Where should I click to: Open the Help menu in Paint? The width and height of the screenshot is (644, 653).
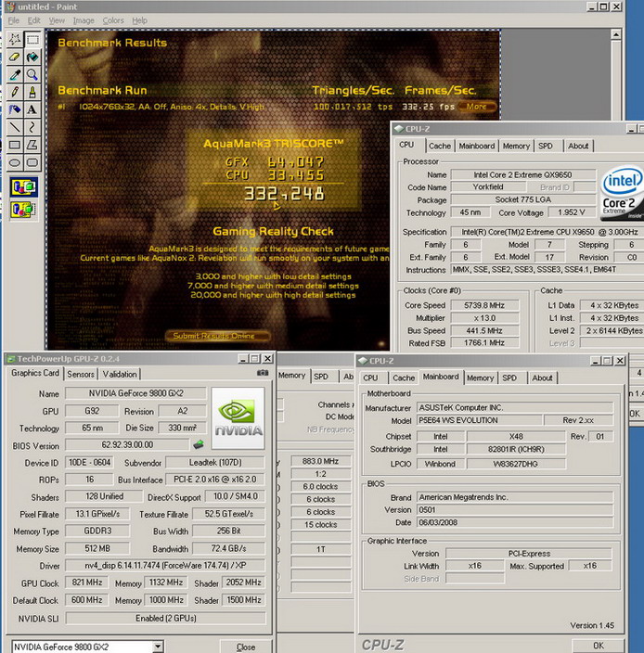(x=139, y=20)
